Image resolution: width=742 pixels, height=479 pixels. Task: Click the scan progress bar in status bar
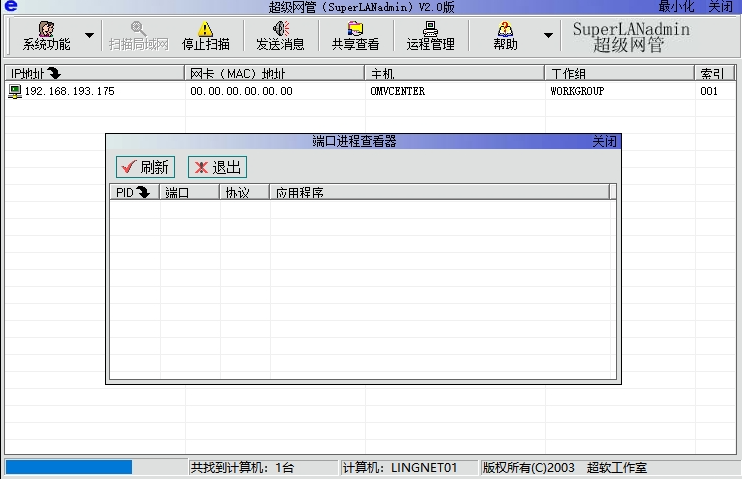coord(96,468)
